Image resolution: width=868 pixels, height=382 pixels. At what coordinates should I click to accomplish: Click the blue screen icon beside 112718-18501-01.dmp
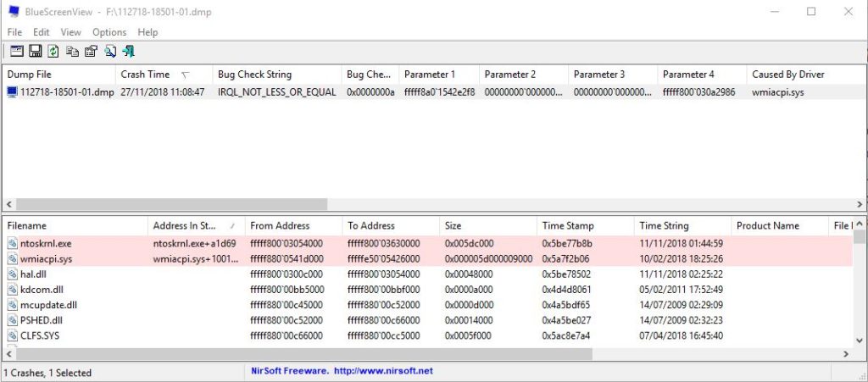pos(12,92)
